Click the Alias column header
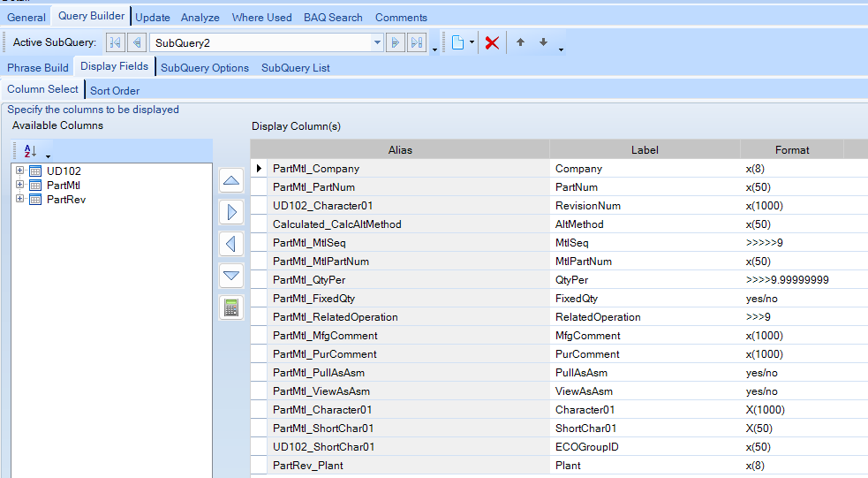This screenshot has width=868, height=478. (x=400, y=150)
